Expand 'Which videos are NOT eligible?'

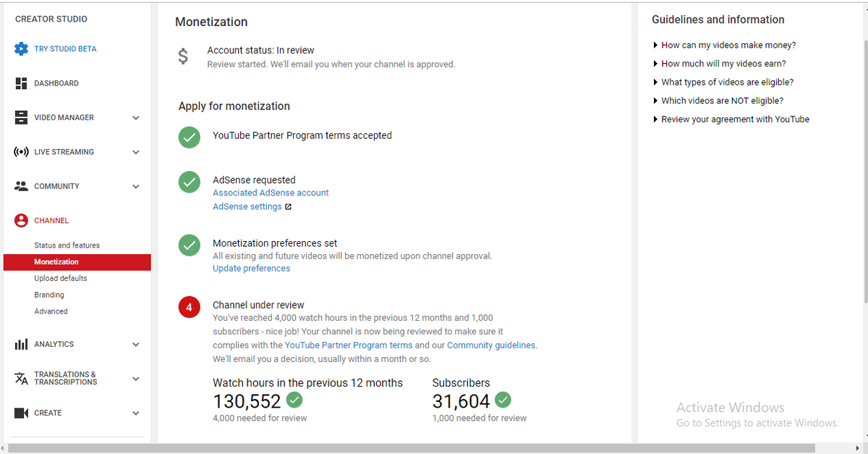(718, 101)
